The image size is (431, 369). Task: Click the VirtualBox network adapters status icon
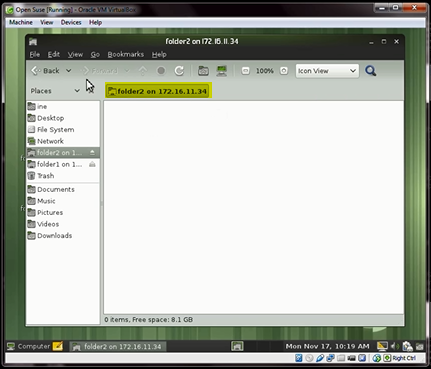click(x=330, y=358)
